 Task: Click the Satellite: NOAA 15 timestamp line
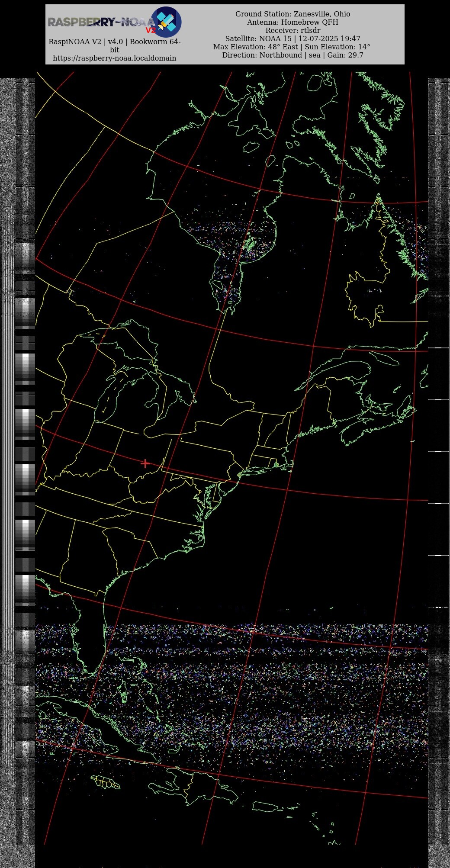point(292,39)
